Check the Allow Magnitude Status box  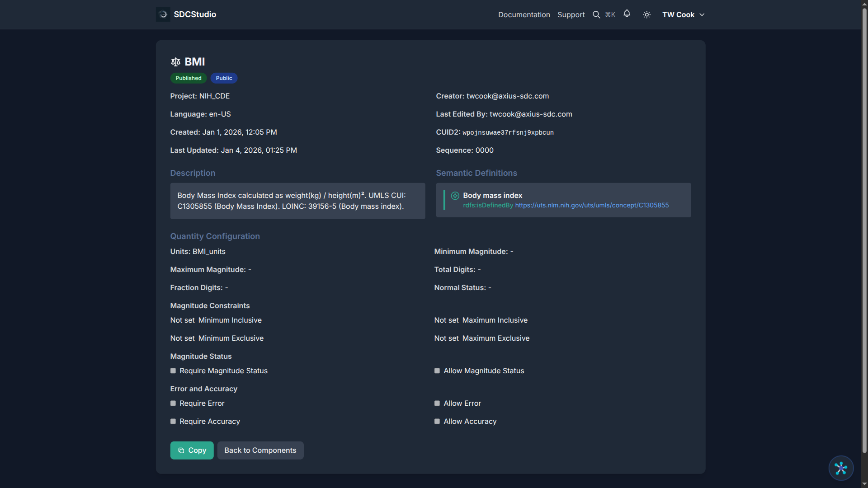[437, 371]
